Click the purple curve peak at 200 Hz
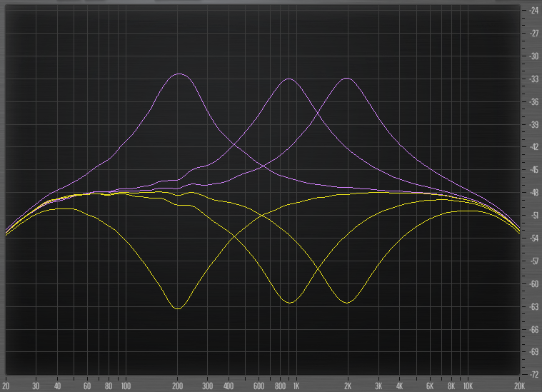The image size is (542, 392). (x=179, y=74)
